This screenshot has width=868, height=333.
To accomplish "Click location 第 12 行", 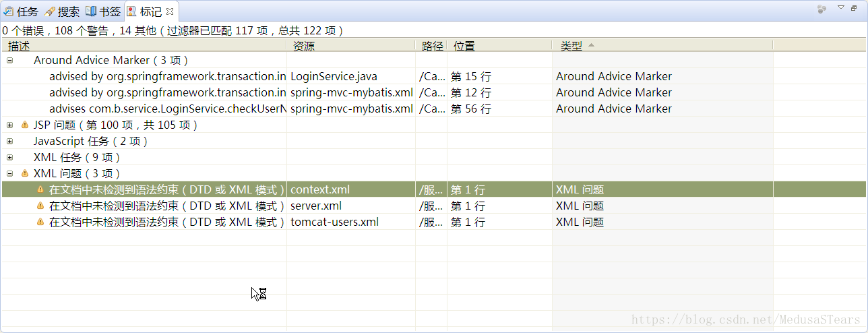I will tap(470, 92).
